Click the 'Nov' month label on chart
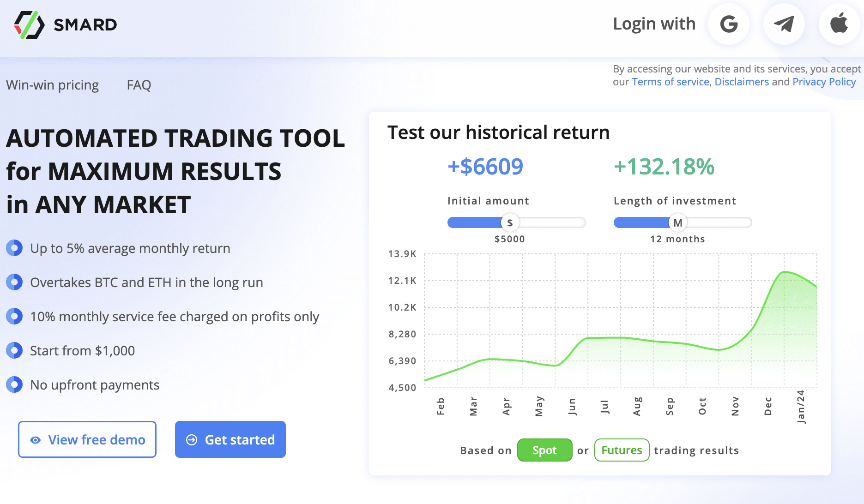864x504 pixels. [x=735, y=406]
